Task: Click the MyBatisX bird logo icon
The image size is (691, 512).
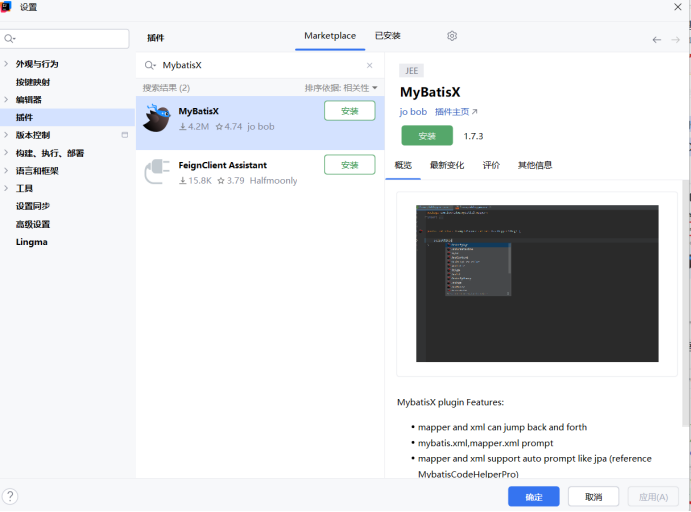Action: (156, 118)
